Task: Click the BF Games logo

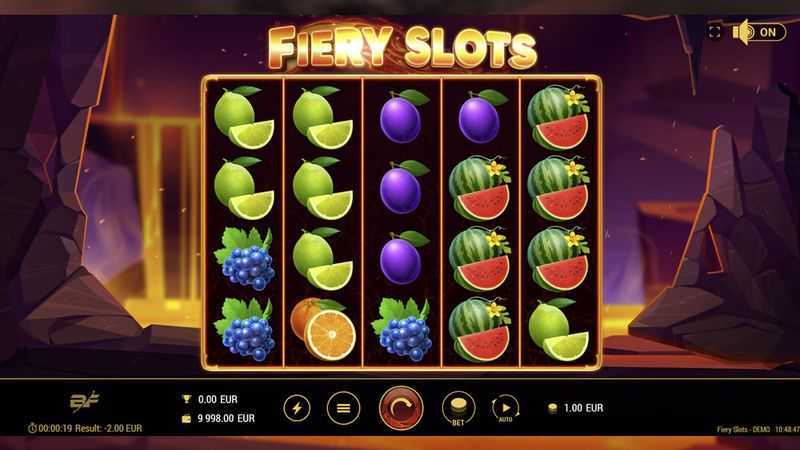Action: tap(84, 402)
